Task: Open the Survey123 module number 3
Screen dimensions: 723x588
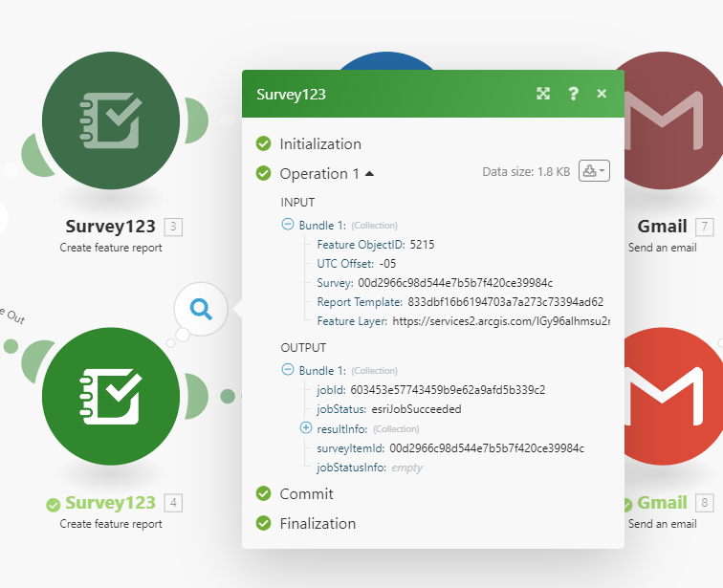Action: coord(111,120)
